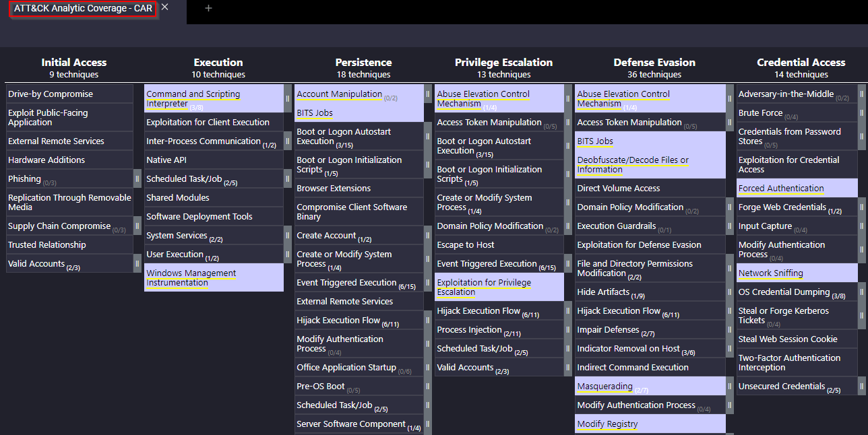The height and width of the screenshot is (435, 868).
Task: Select Exploitation for Privilege Escalation technique
Action: (499, 287)
